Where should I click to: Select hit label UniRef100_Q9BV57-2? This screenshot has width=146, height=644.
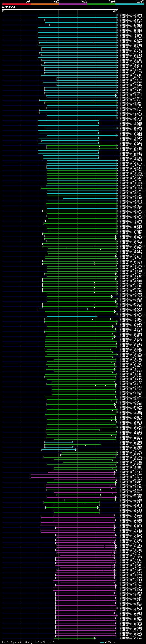pyautogui.click(x=132, y=175)
